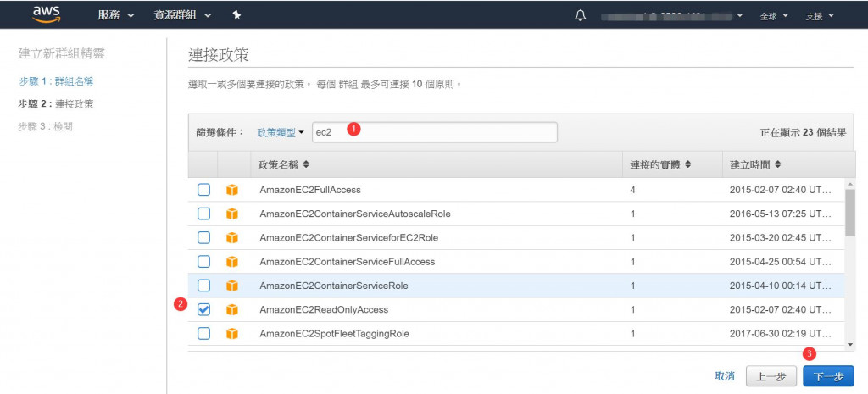Check the AmazonEC2ContainerServiceforEC2Role checkbox
868x394 pixels.
pos(203,238)
